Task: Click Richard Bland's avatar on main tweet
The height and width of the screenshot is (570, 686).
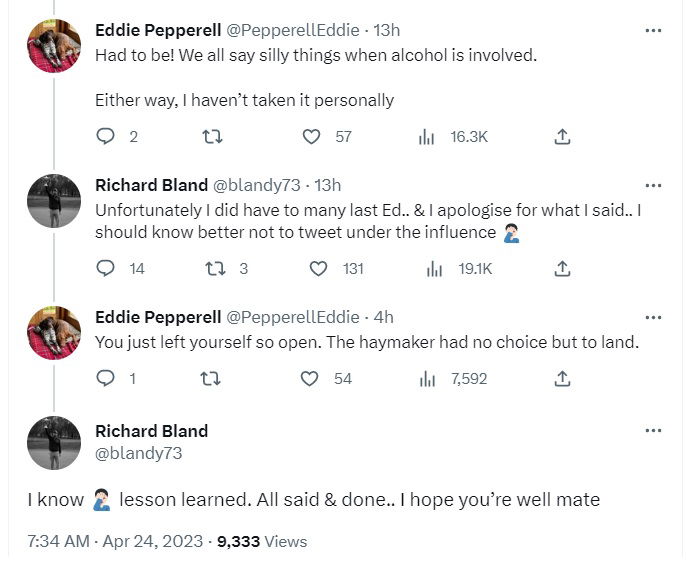Action: 54,443
